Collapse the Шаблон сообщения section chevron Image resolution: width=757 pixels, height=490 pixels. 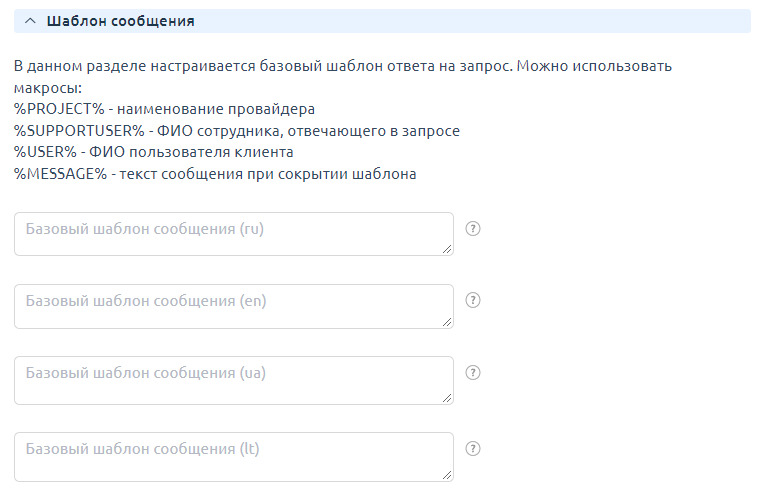[x=30, y=21]
